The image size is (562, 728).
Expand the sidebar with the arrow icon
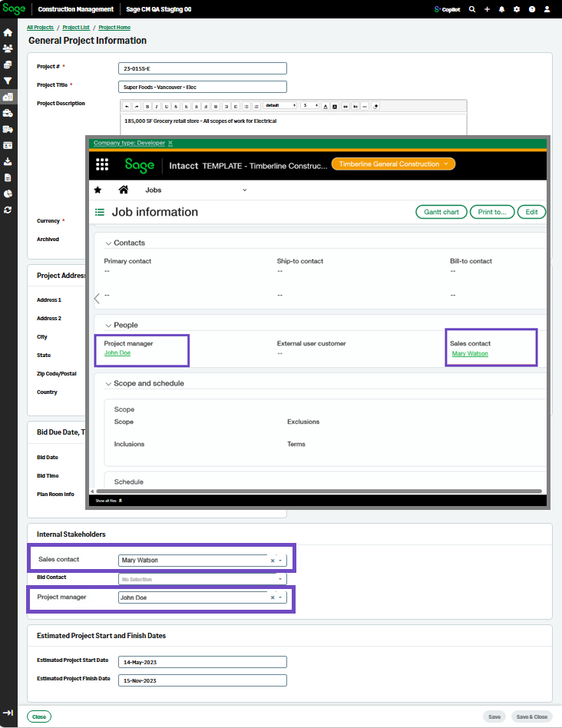click(8, 713)
